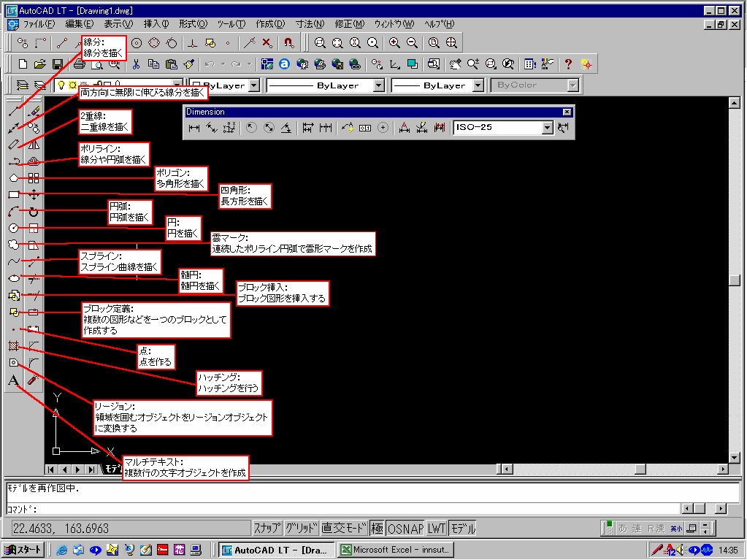Close the Dimension floating toolbar
Viewport: 747px width, 560px height.
567,112
